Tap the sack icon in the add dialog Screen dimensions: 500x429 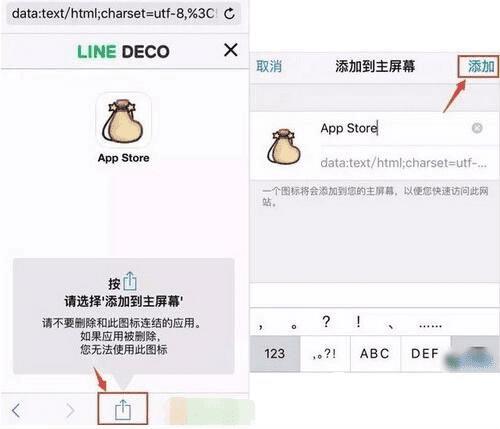point(284,147)
